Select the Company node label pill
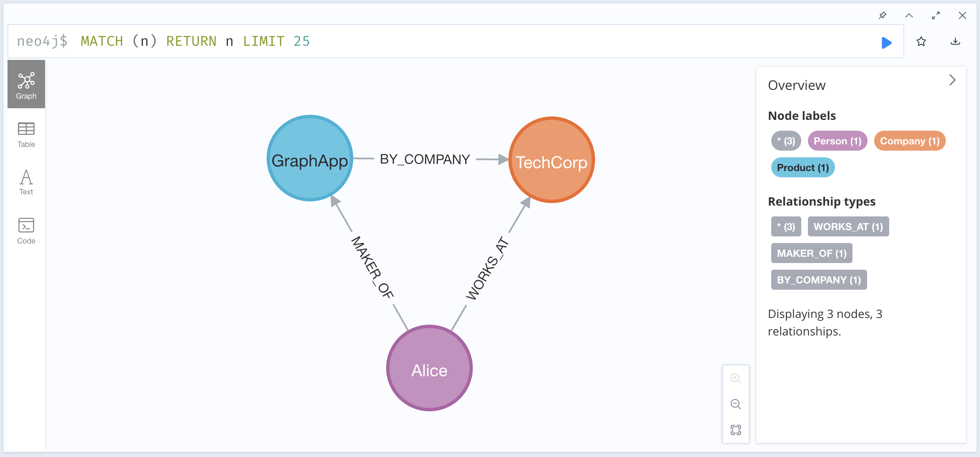The image size is (980, 457). tap(910, 141)
